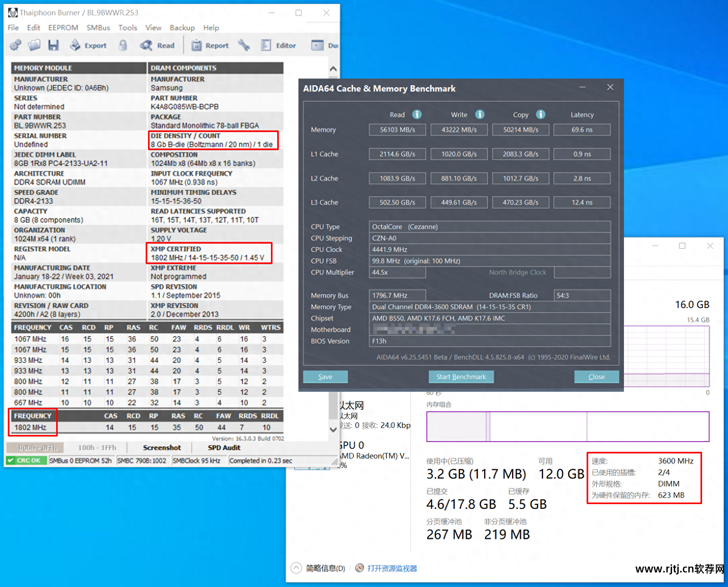The height and width of the screenshot is (587, 728).
Task: Click the L3 Cache Write value 449.61 GB/s
Action: [459, 202]
